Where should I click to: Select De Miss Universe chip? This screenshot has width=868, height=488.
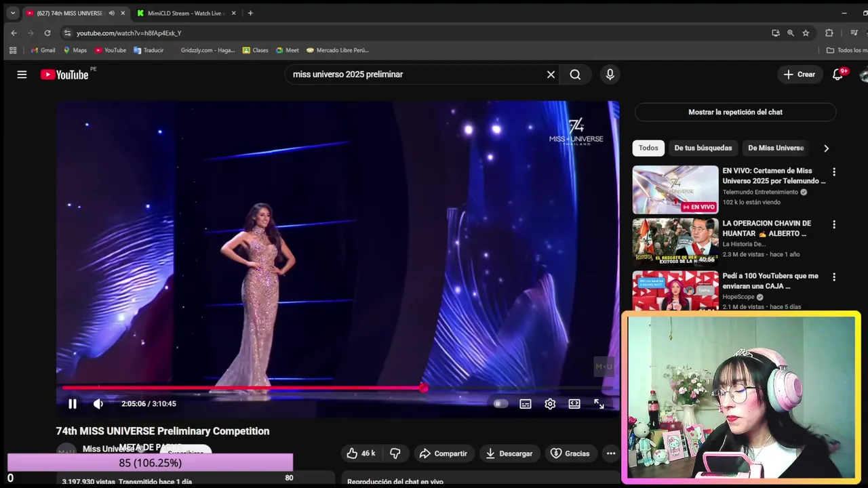click(x=776, y=148)
